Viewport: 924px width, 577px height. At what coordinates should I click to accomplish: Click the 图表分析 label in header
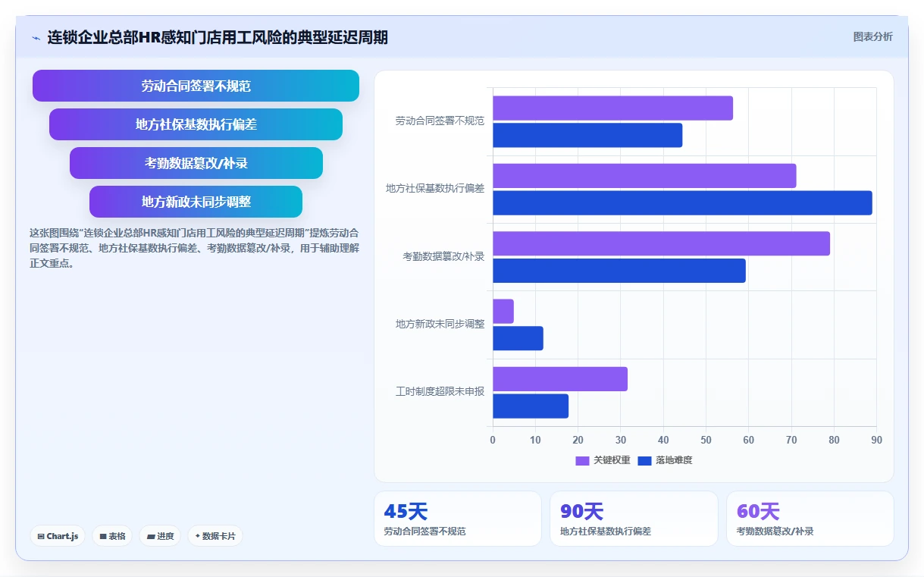872,36
